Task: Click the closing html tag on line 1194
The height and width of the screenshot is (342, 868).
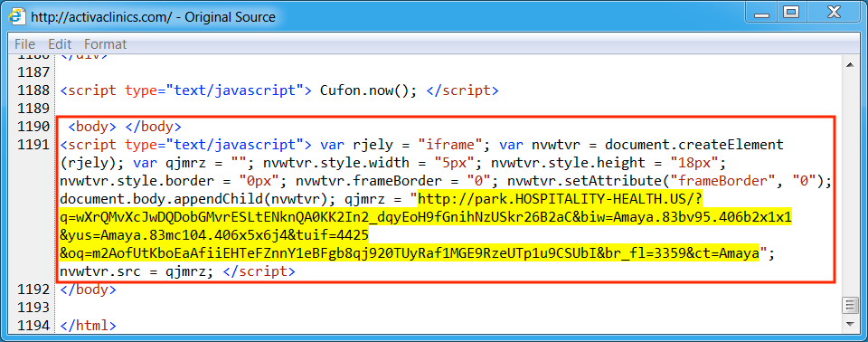Action: coord(88,326)
